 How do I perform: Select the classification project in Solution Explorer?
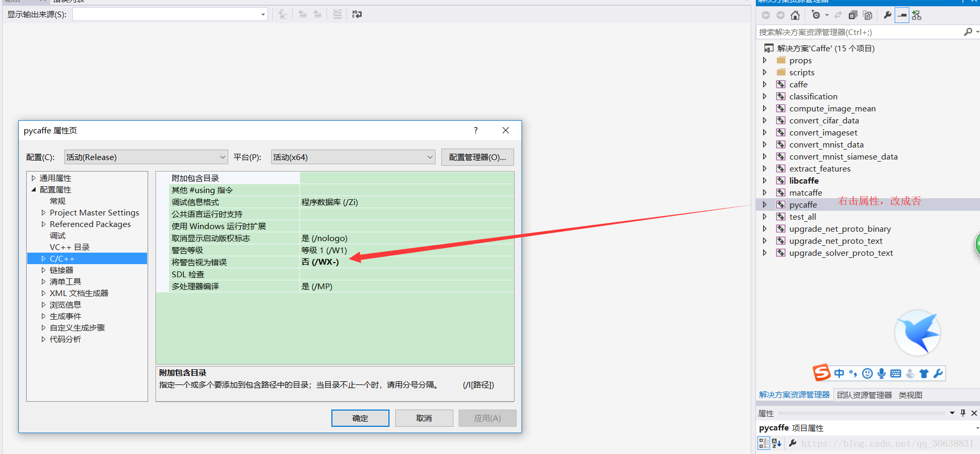(813, 96)
